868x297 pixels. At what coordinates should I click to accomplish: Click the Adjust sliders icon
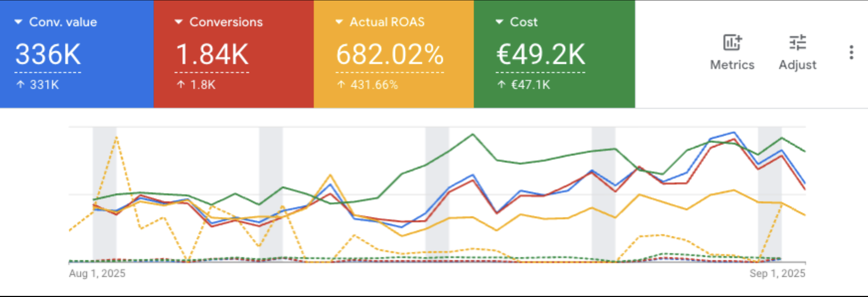tap(797, 43)
